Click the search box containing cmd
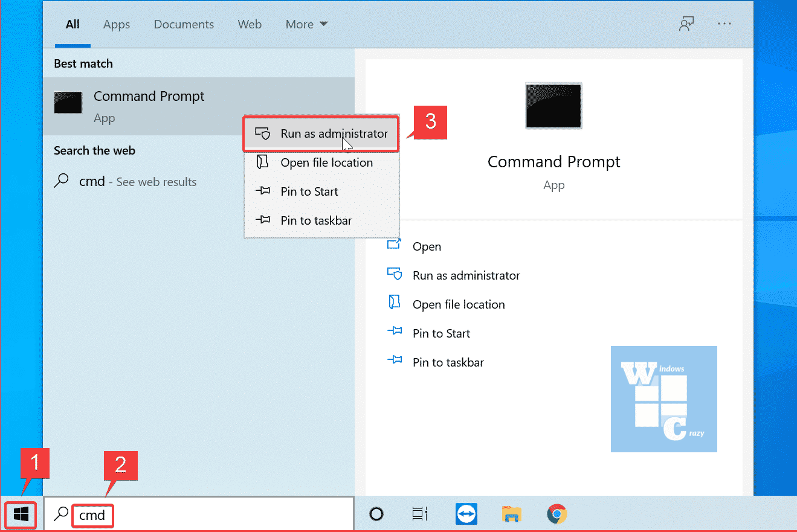797x532 pixels. coord(211,514)
